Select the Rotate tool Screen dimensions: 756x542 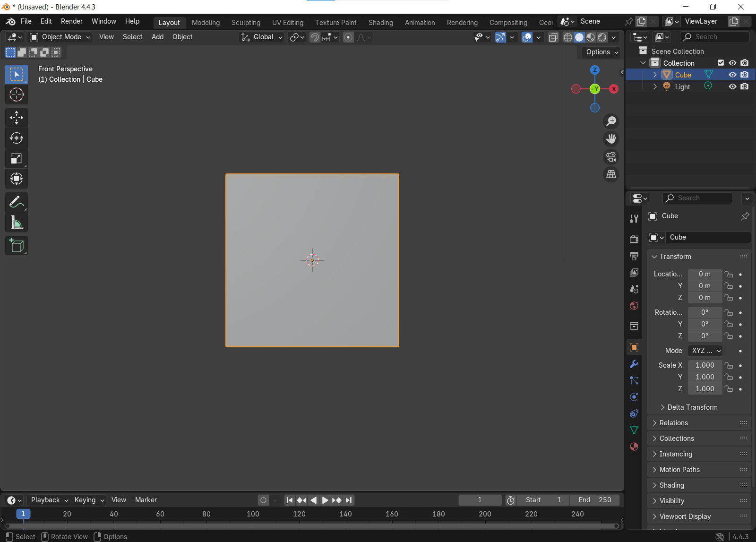click(x=17, y=138)
